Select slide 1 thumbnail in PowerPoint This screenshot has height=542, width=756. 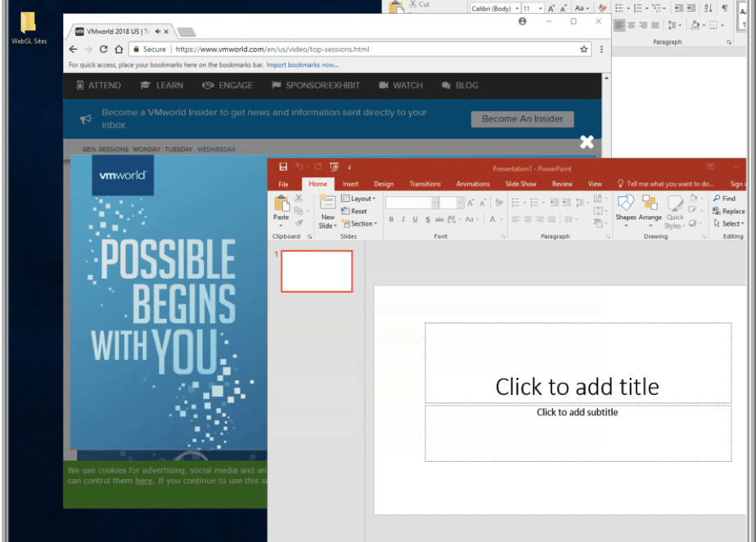point(317,271)
